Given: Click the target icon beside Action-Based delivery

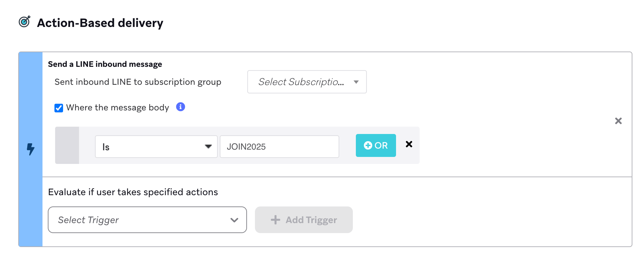Looking at the screenshot, I should click(x=25, y=22).
